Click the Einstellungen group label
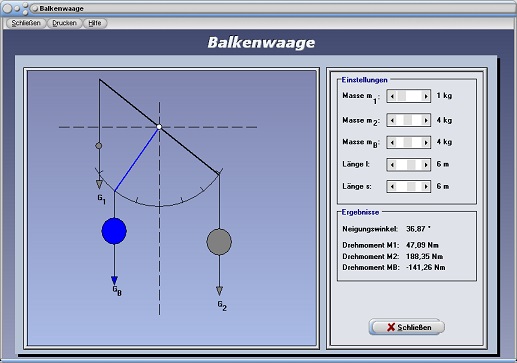 (364, 80)
